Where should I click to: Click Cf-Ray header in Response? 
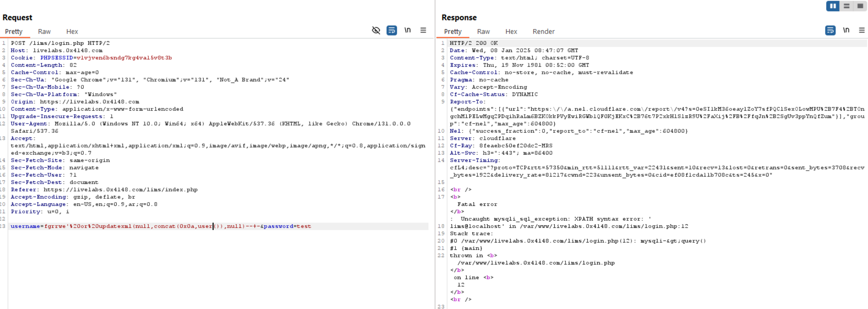pos(501,146)
